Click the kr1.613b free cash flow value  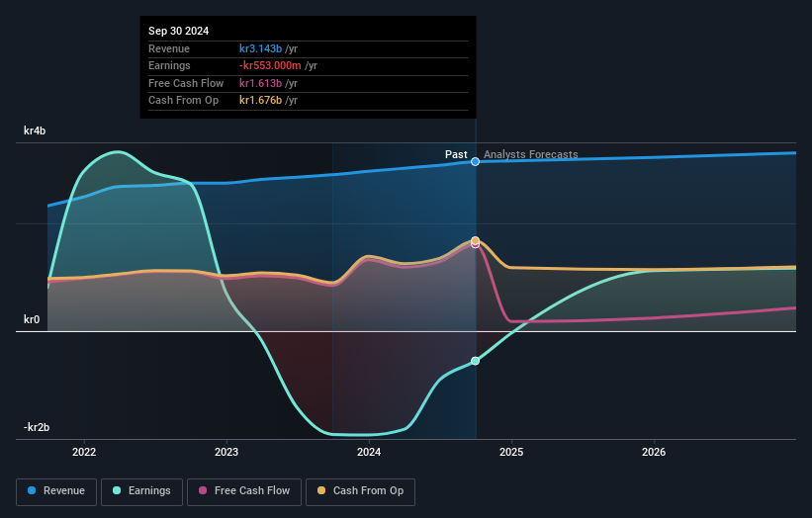260,83
